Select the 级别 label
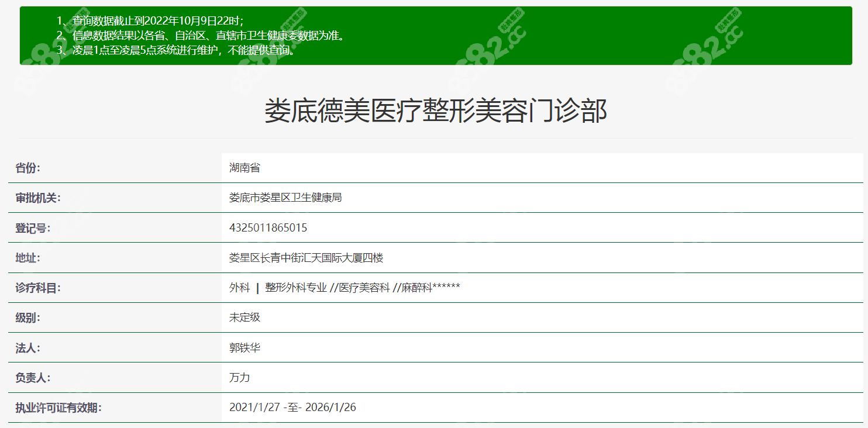This screenshot has width=868, height=428. pos(27,317)
